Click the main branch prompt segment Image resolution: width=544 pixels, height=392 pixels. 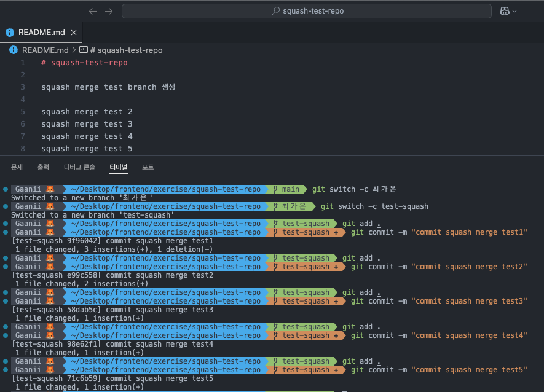click(x=286, y=189)
